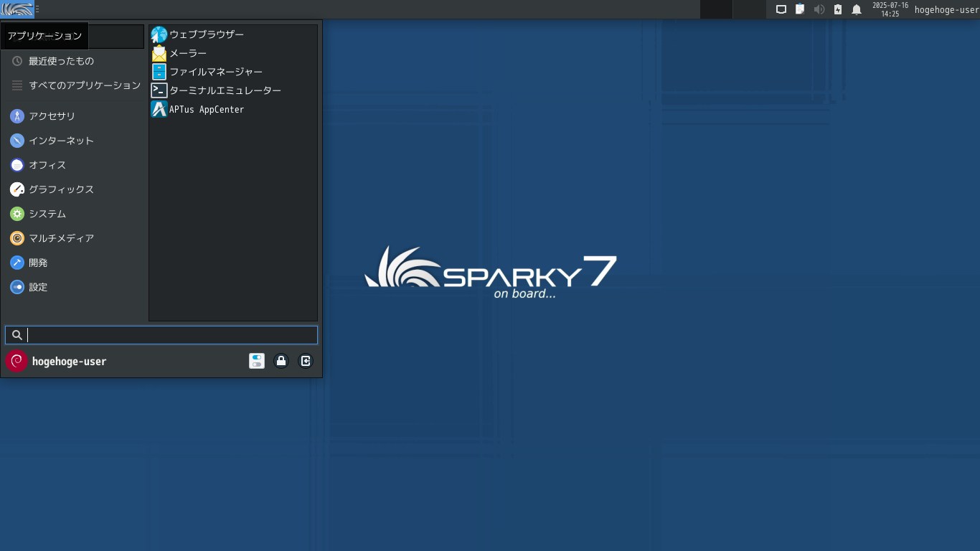Open APTus AppCenter
This screenshot has height=551, width=980.
click(x=206, y=109)
